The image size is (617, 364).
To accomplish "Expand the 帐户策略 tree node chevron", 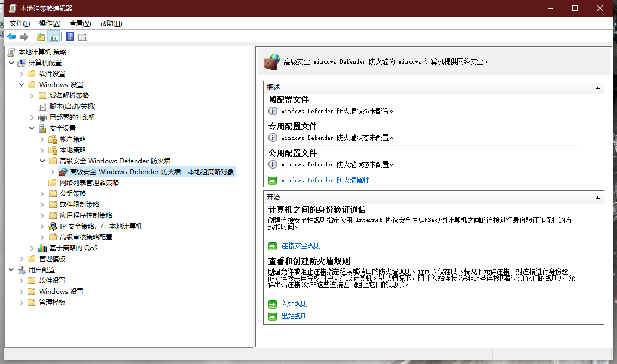I will click(x=42, y=139).
